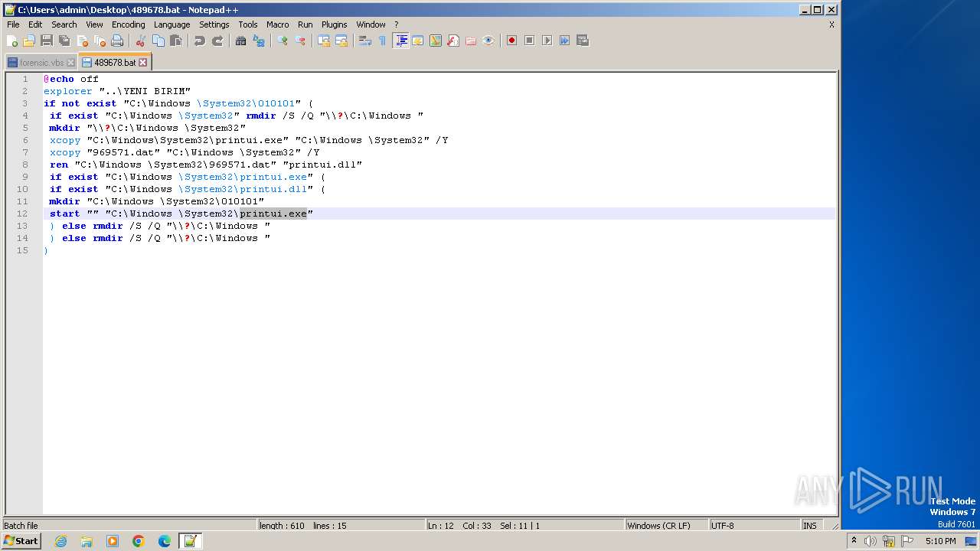The height and width of the screenshot is (551, 980).
Task: Create a new document with the New icon
Action: [x=12, y=41]
